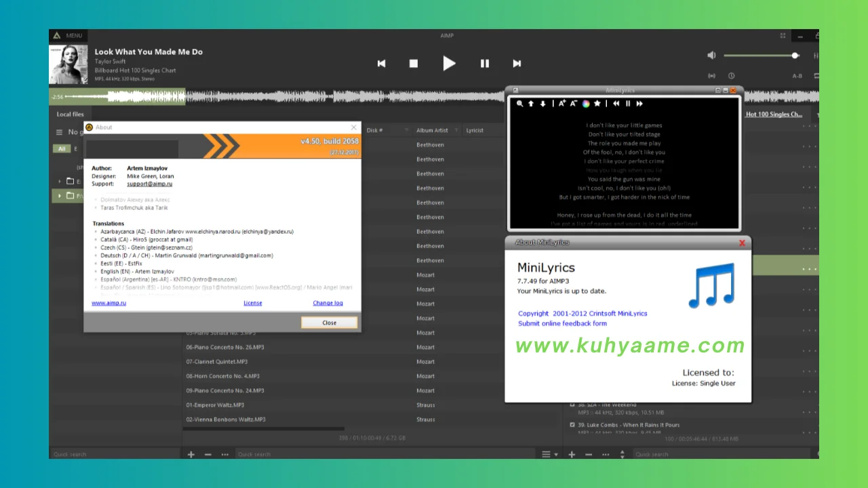Click the support@aimp.ru email link
This screenshot has height=488, width=868.
150,184
